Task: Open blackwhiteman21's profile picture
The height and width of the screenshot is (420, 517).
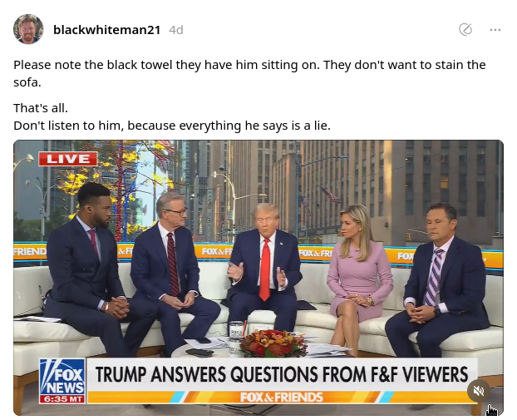Action: tap(28, 29)
